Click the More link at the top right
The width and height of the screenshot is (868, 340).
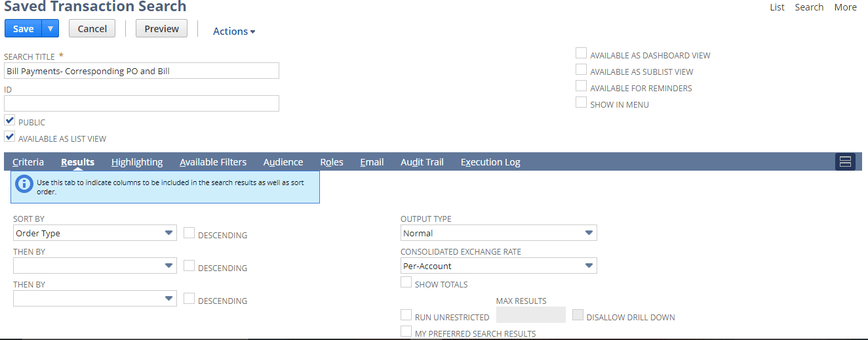click(845, 7)
